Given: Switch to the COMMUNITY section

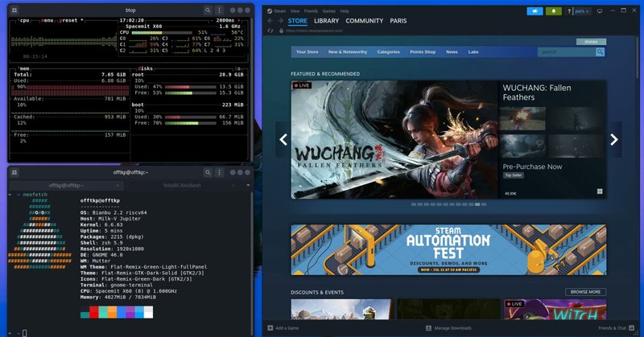Looking at the screenshot, I should [365, 21].
